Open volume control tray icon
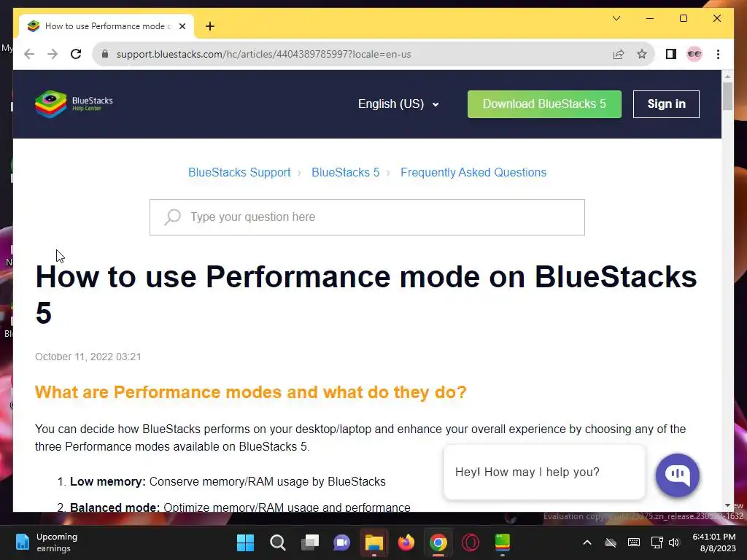747x560 pixels. pos(673,542)
